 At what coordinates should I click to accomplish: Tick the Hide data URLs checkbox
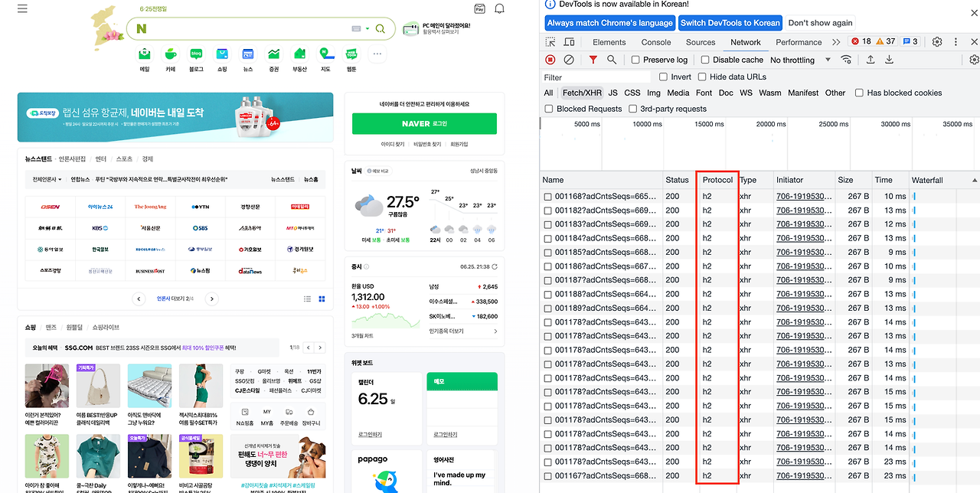(x=702, y=77)
